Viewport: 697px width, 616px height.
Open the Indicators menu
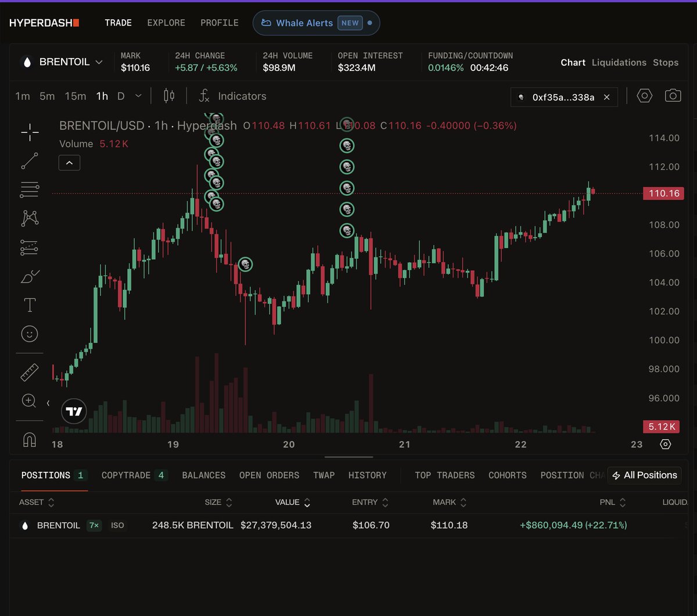pyautogui.click(x=233, y=96)
